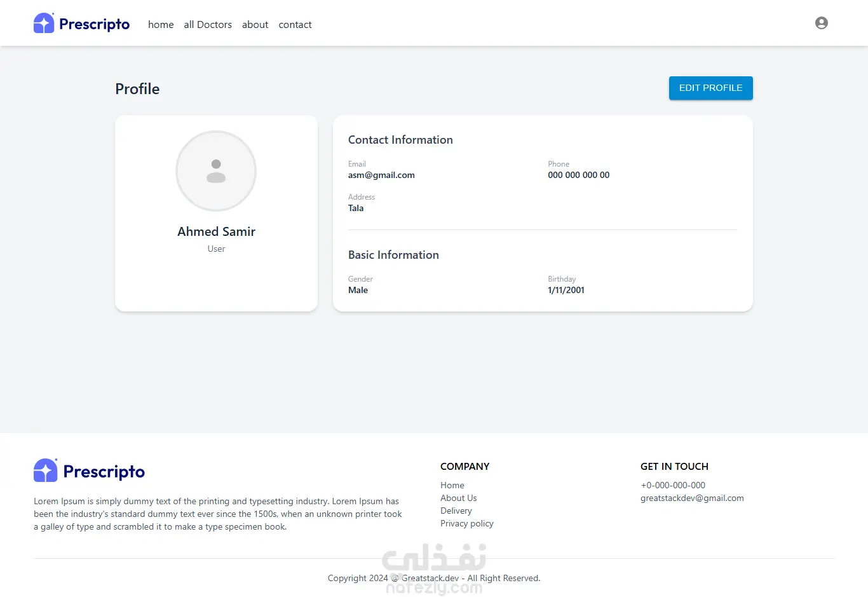This screenshot has width=868, height=597.
Task: Click the phone value 000 000 000 00
Action: point(579,175)
